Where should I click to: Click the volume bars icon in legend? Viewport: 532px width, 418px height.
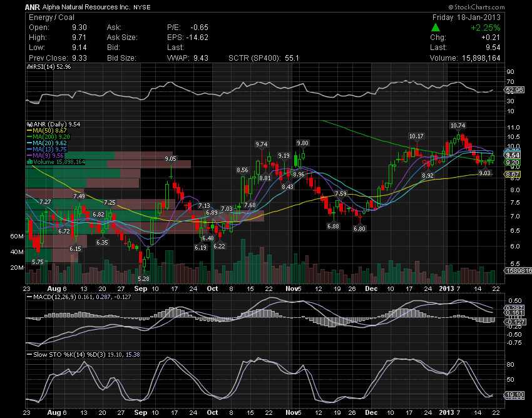point(29,162)
